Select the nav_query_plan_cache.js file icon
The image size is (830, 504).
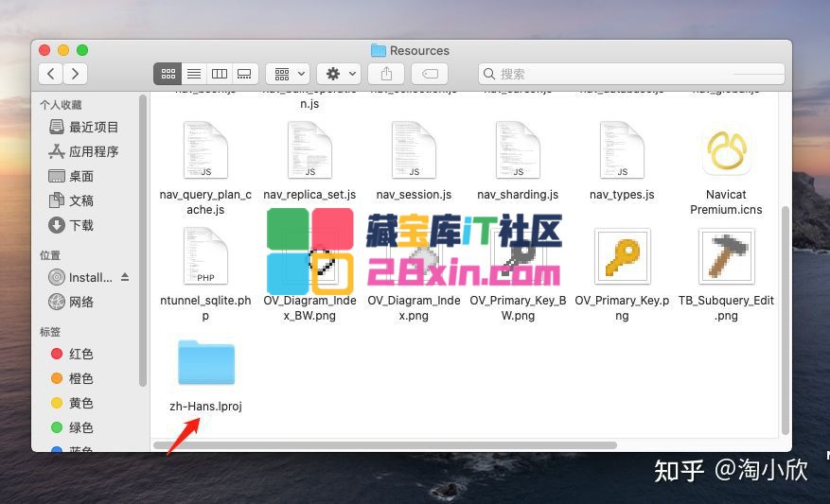(205, 150)
